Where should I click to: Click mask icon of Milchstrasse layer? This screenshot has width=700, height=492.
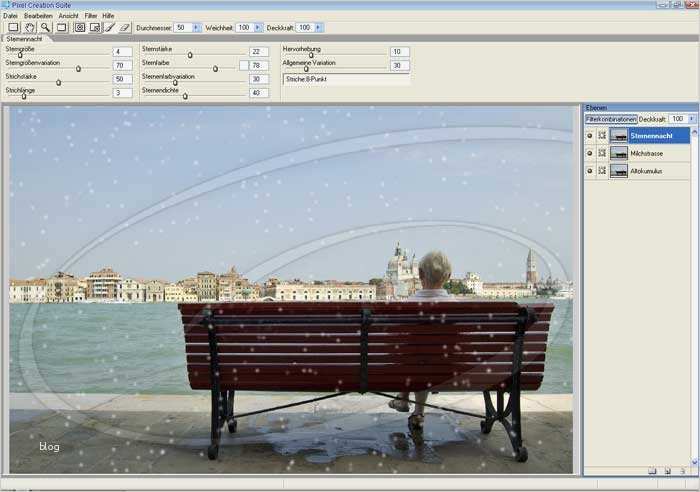(602, 153)
